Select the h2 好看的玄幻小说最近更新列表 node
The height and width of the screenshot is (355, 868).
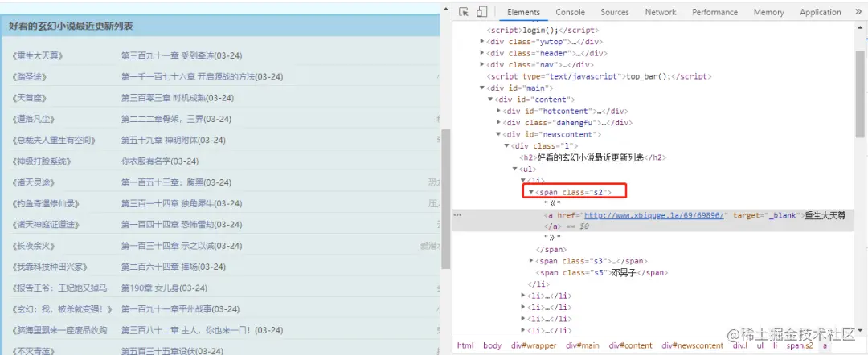point(592,157)
